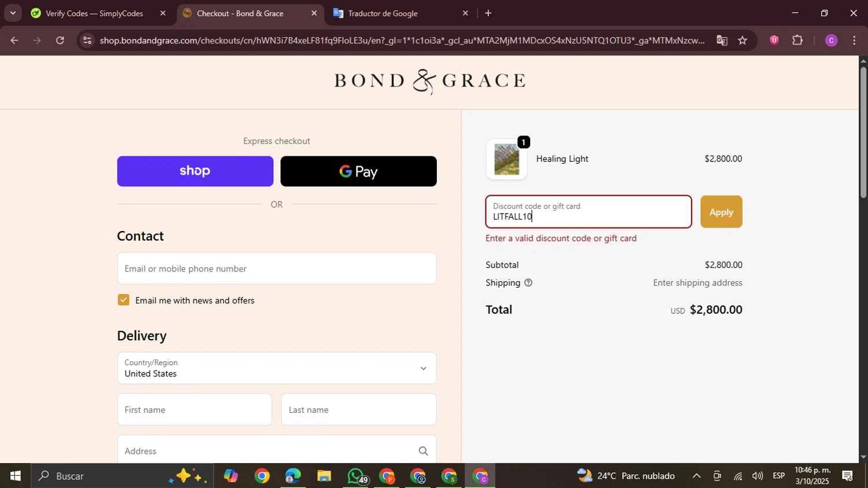Focus the Last name field
This screenshot has width=868, height=488.
point(359,410)
